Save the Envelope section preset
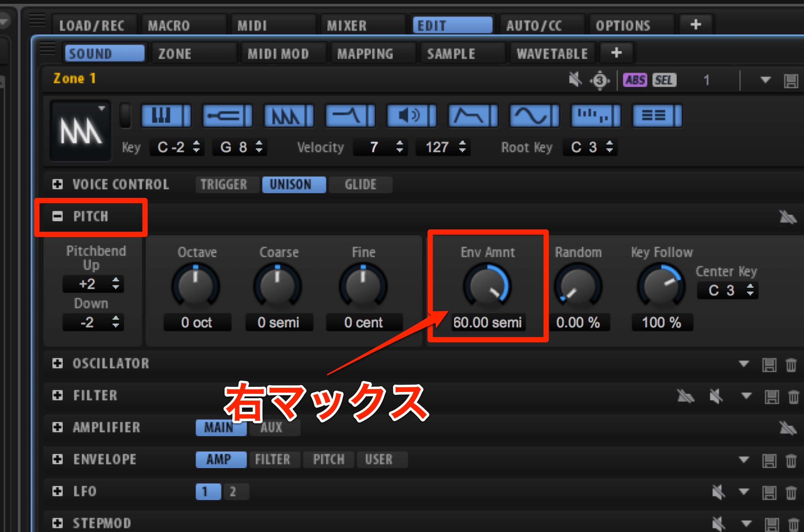The height and width of the screenshot is (532, 804). click(769, 461)
